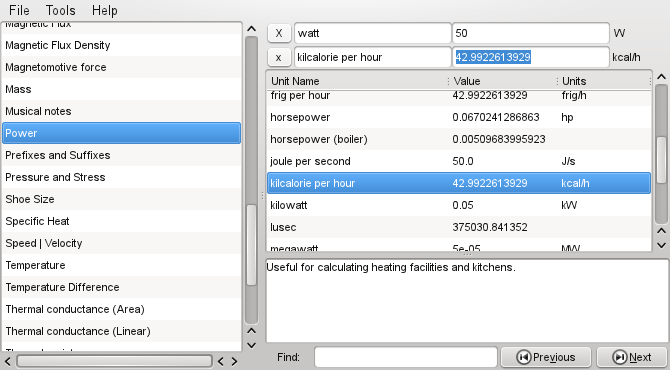This screenshot has height=370, width=670.
Task: Select Musical notes category
Action: (x=122, y=111)
